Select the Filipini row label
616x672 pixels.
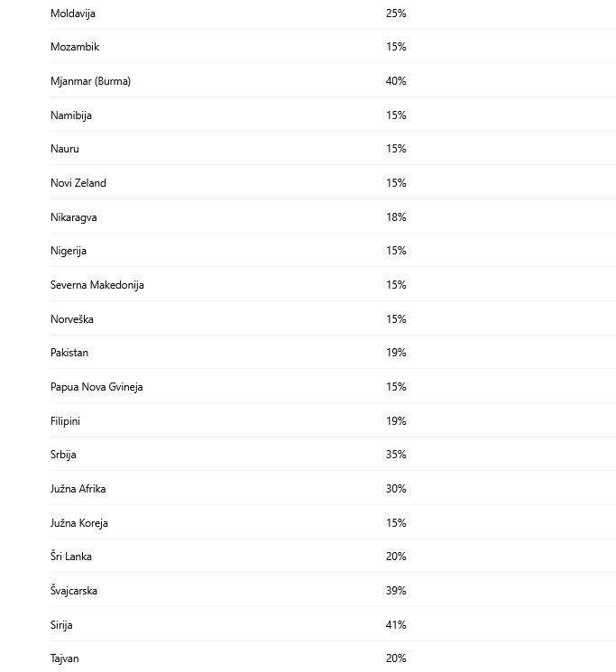65,421
